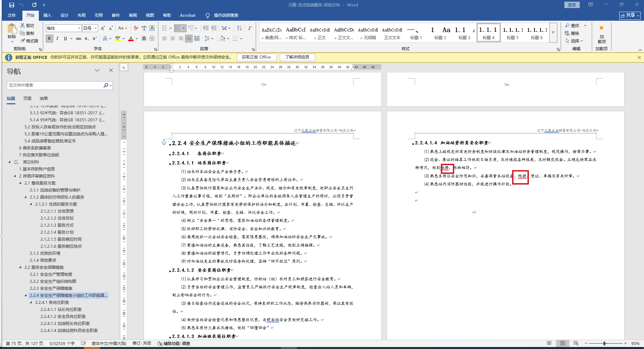Collapse the 2.2.4.1 各岗位职责 tree node

[31, 303]
